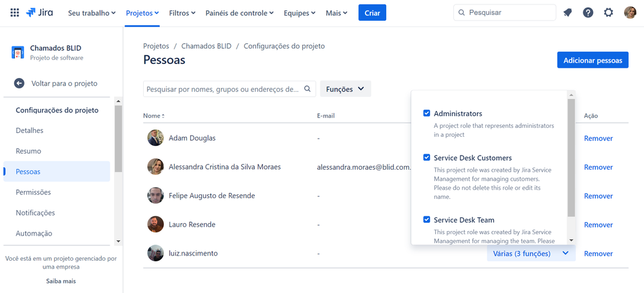
Task: Click Felipe Augusto de Resende avatar
Action: click(x=155, y=196)
